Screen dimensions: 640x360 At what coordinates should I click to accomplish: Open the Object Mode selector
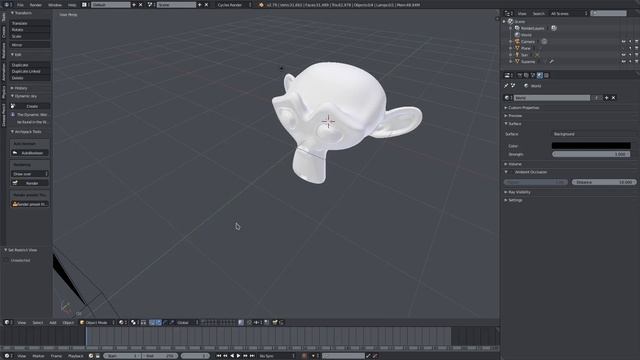(97, 322)
